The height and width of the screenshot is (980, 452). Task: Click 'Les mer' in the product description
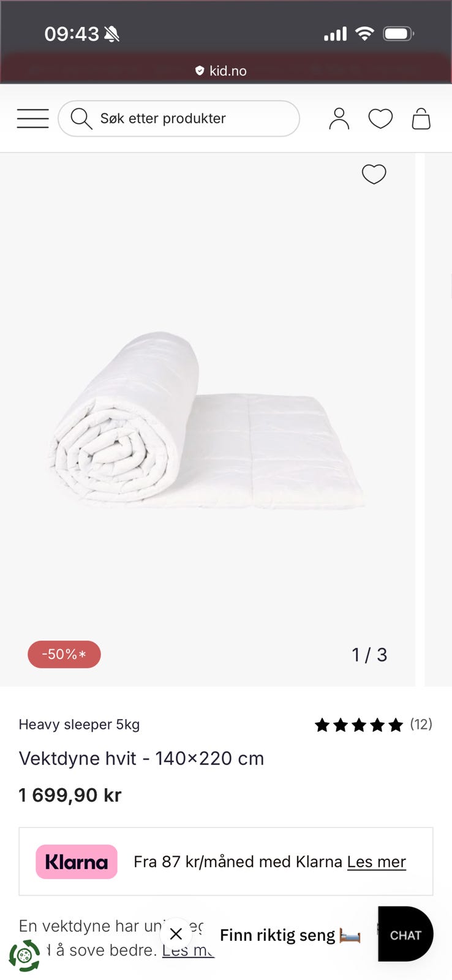[x=188, y=950]
